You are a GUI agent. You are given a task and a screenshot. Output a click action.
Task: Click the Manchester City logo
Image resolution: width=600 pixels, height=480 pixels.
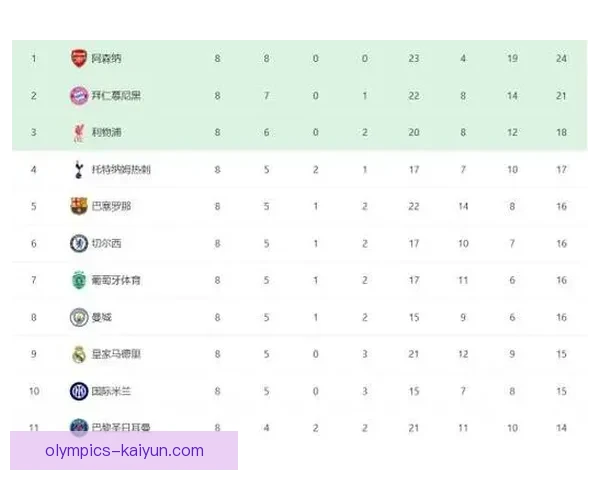point(79,317)
